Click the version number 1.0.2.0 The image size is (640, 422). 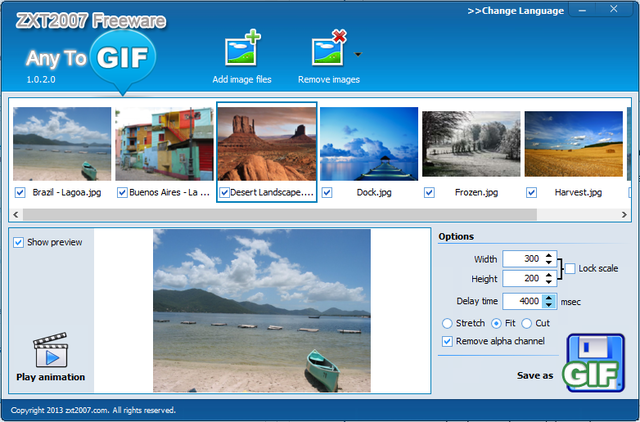point(41,80)
